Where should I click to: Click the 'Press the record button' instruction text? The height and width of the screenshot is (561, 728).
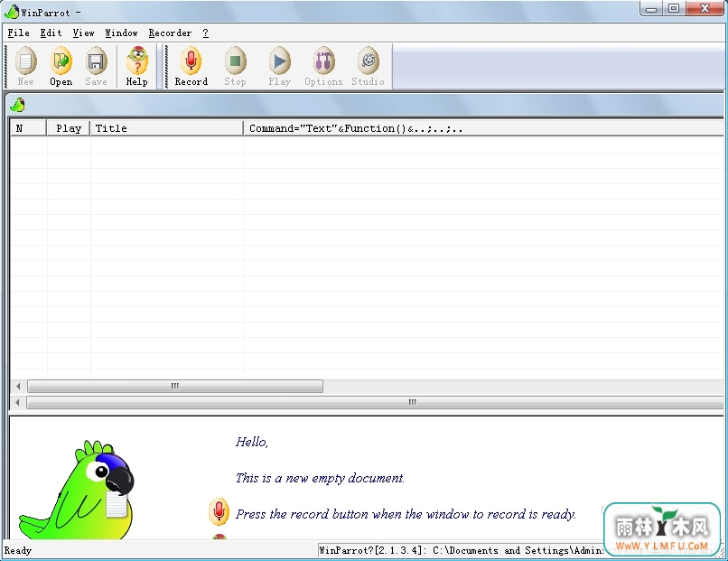click(x=406, y=515)
